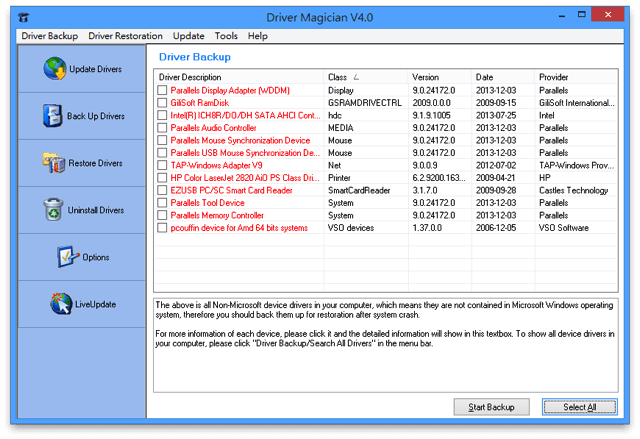Screen dimensions: 640x439
Task: Check Parallels Audio Controller checkbox
Action: click(x=162, y=128)
